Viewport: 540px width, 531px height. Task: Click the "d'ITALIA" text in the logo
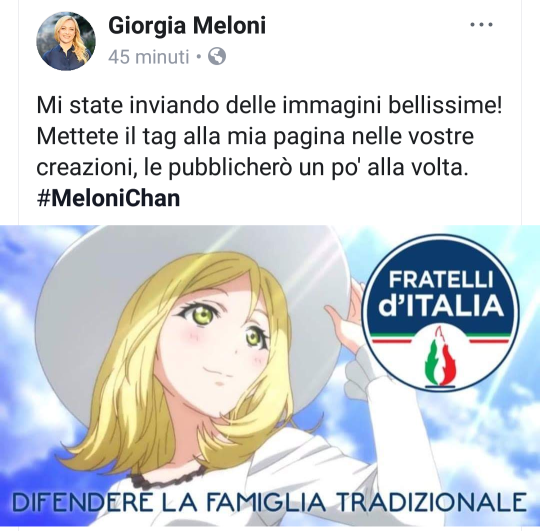(441, 306)
